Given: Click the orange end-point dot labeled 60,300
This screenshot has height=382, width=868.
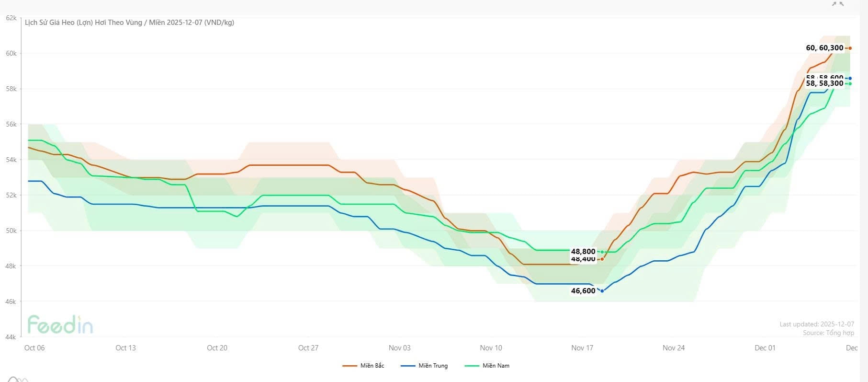Looking at the screenshot, I should click(850, 48).
